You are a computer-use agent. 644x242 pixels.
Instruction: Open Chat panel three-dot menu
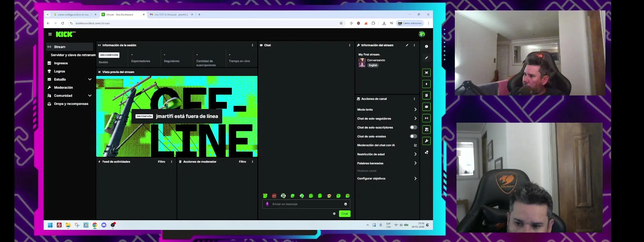coord(350,45)
